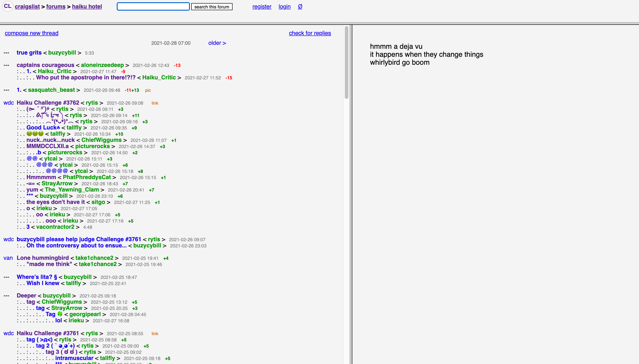Open the kaomoji post at 09:11 by rytis
The height and width of the screenshot is (364, 639).
tap(38, 109)
